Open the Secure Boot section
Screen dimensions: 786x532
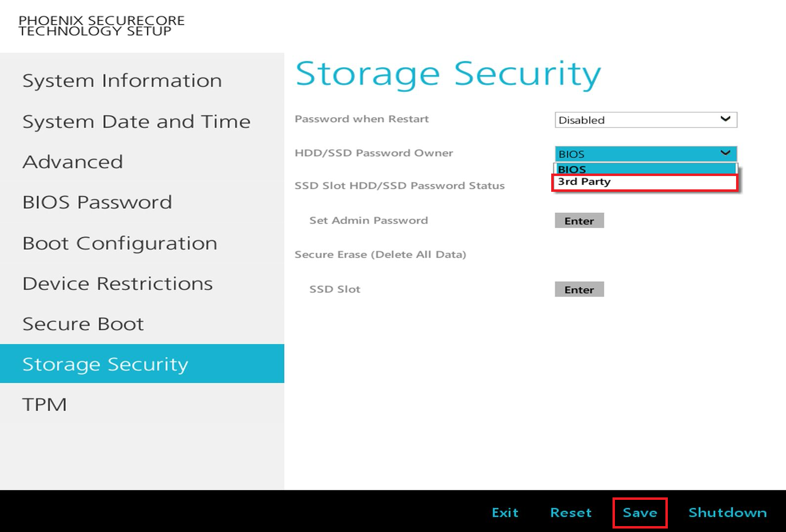tap(83, 324)
